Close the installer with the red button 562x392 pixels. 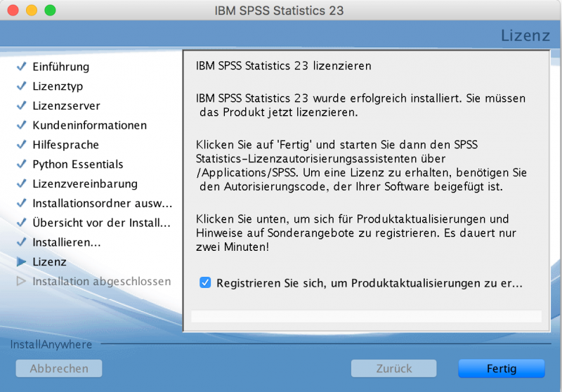pos(13,11)
